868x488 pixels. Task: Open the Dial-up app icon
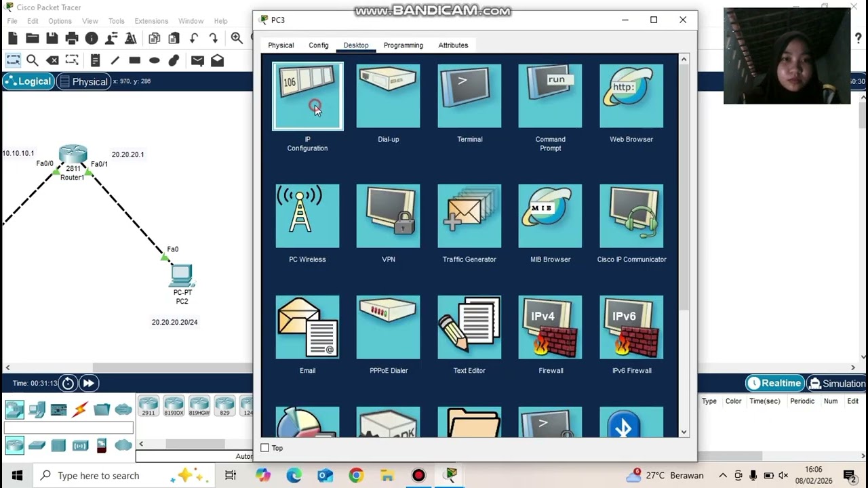coord(389,96)
